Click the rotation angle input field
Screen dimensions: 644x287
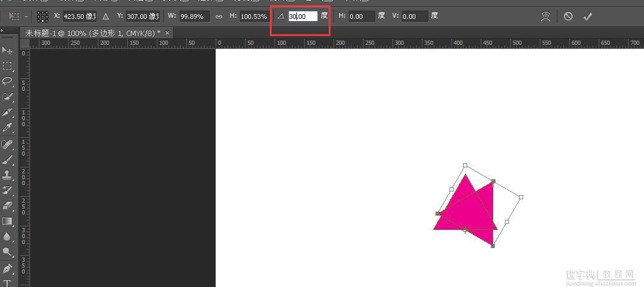(x=303, y=17)
